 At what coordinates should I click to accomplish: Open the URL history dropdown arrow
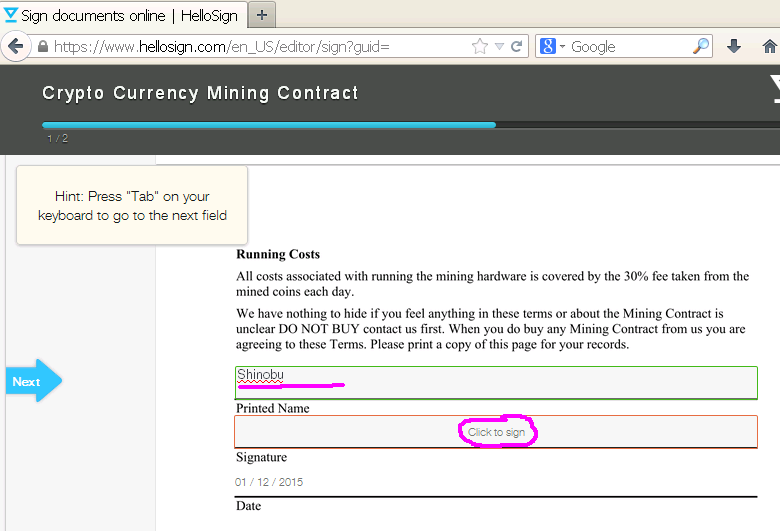[499, 46]
